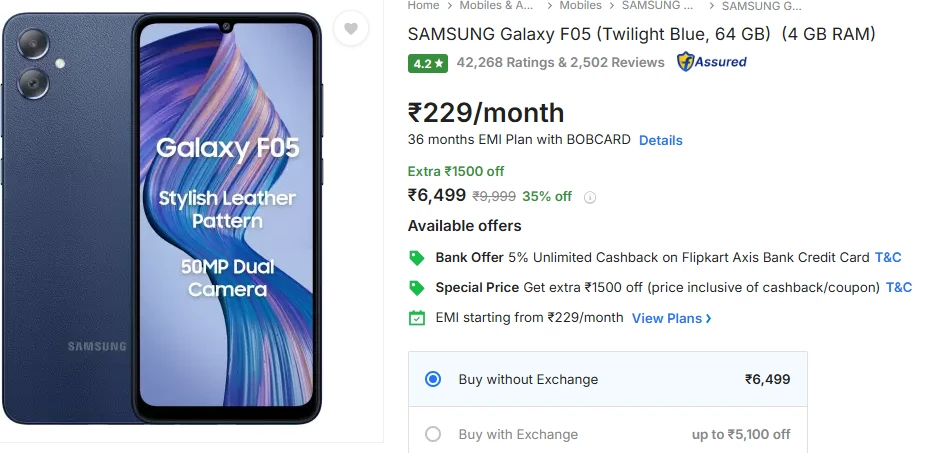The image size is (940, 453).
Task: Click the green Special Price tag icon
Action: click(417, 288)
